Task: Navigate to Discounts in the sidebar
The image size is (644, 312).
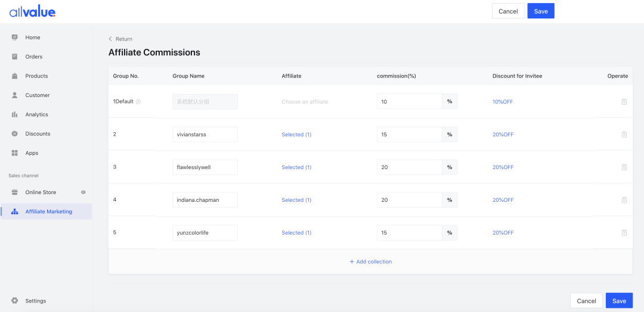Action: 38,134
